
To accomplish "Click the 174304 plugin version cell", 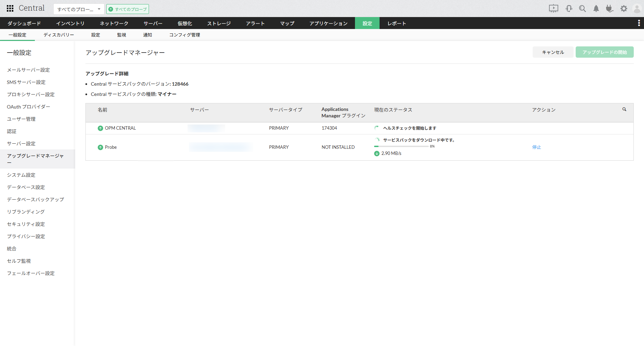I will click(x=329, y=128).
